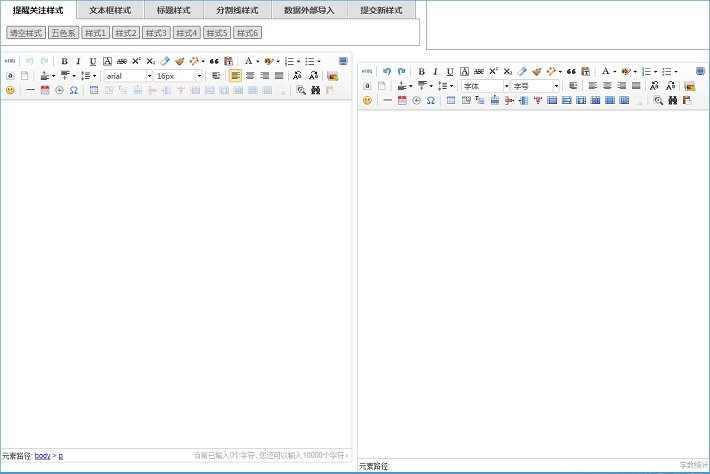Screen dimensions: 710x474
Task: Insert blockquote in left editor
Action: [214, 61]
